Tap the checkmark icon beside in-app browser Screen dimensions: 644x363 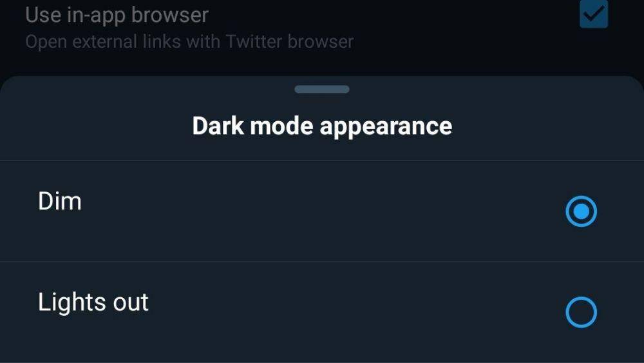(594, 14)
